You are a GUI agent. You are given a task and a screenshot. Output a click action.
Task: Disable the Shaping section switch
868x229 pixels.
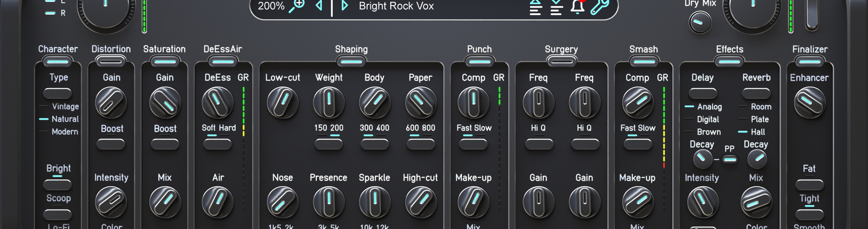(351, 61)
